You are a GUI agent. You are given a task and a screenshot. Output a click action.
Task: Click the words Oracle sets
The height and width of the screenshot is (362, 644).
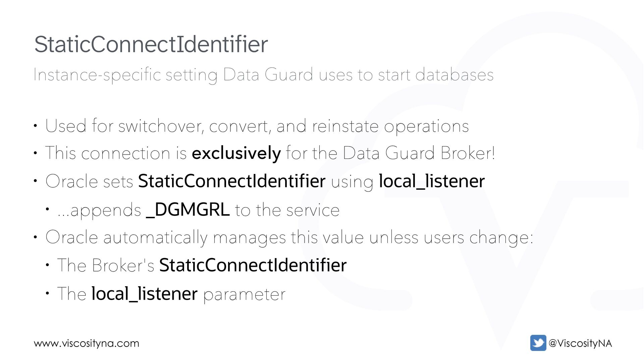89,181
